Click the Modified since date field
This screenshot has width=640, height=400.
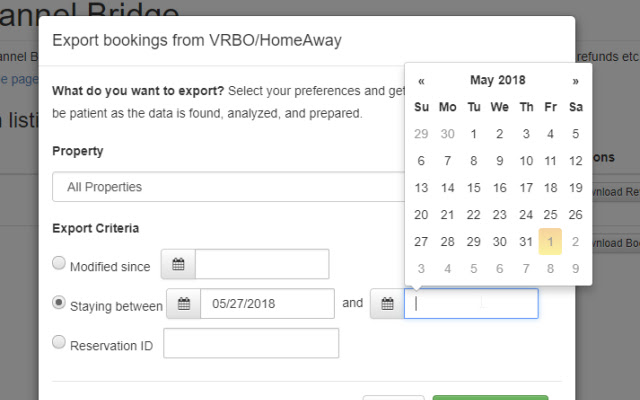[x=262, y=265]
